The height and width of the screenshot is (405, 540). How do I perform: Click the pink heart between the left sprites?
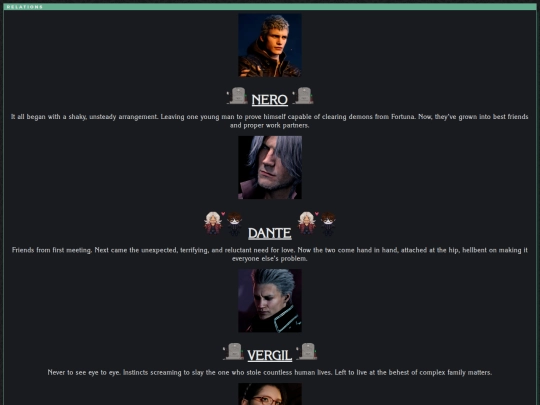coord(223,214)
